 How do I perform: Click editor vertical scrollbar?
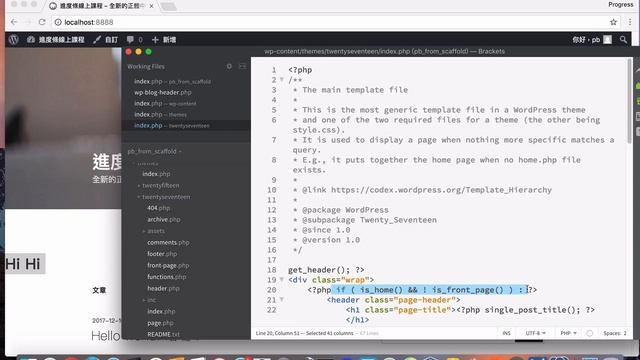(x=629, y=101)
